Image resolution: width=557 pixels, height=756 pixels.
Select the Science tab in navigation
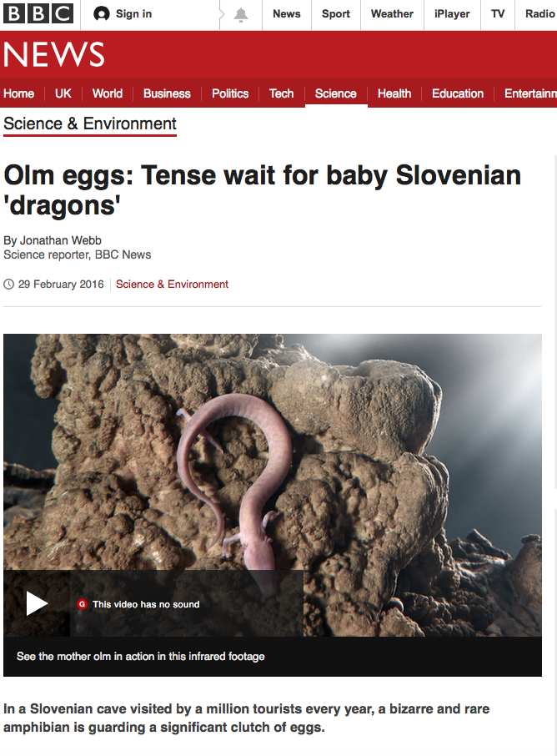coord(336,93)
